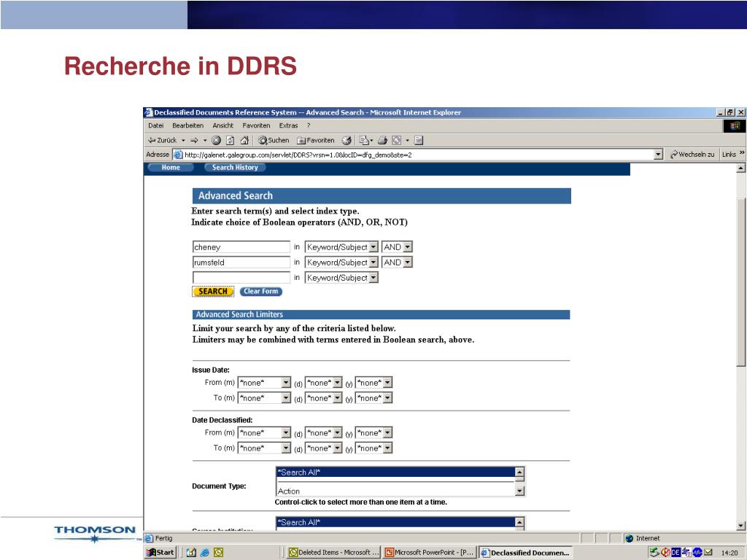
Task: Click the mail envelope tray icon
Action: pos(708,553)
